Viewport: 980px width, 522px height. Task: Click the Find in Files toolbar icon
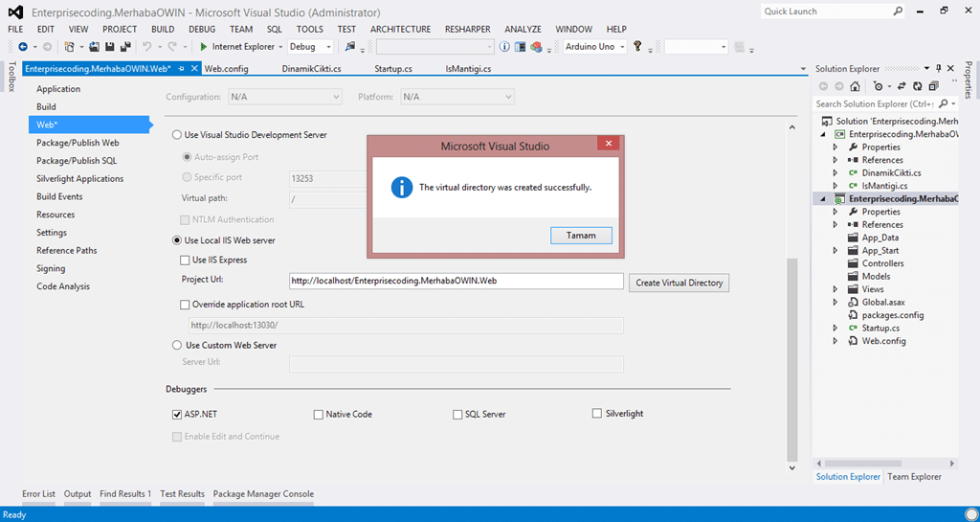point(350,47)
